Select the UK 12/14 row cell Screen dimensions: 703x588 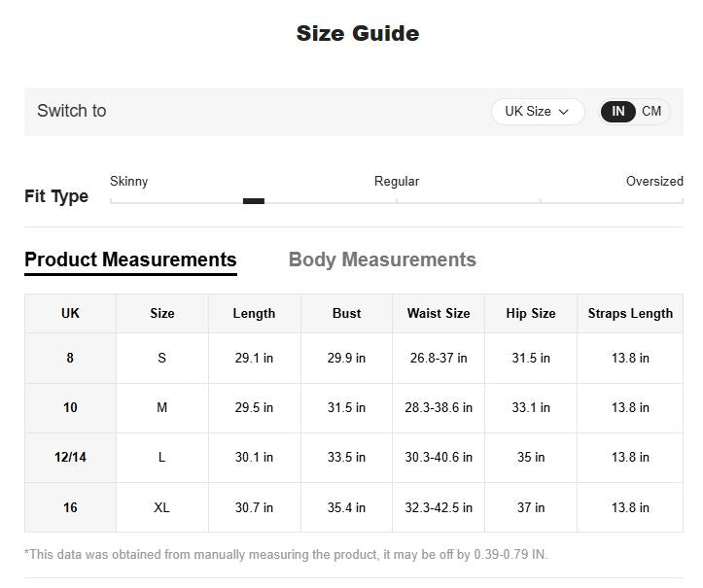pos(70,457)
